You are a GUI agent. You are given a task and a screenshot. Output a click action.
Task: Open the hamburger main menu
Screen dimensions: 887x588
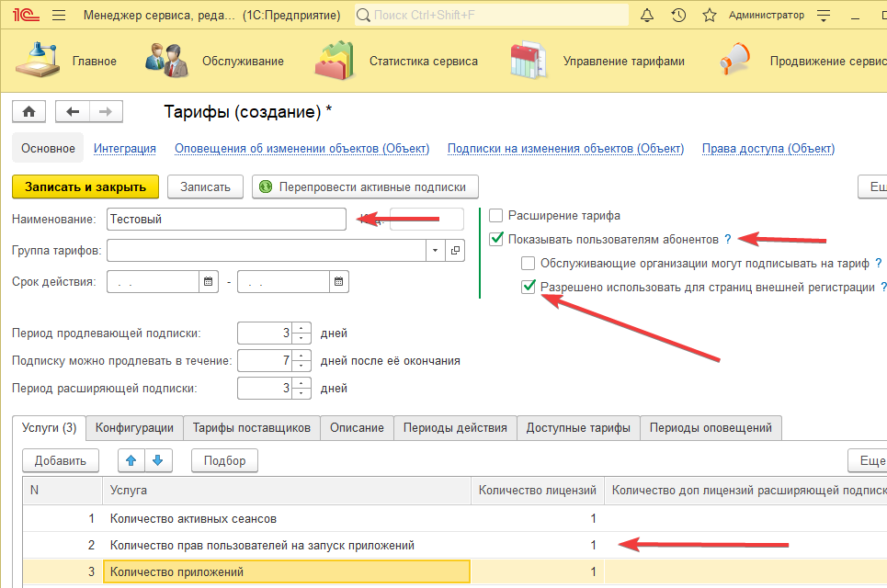click(x=59, y=16)
